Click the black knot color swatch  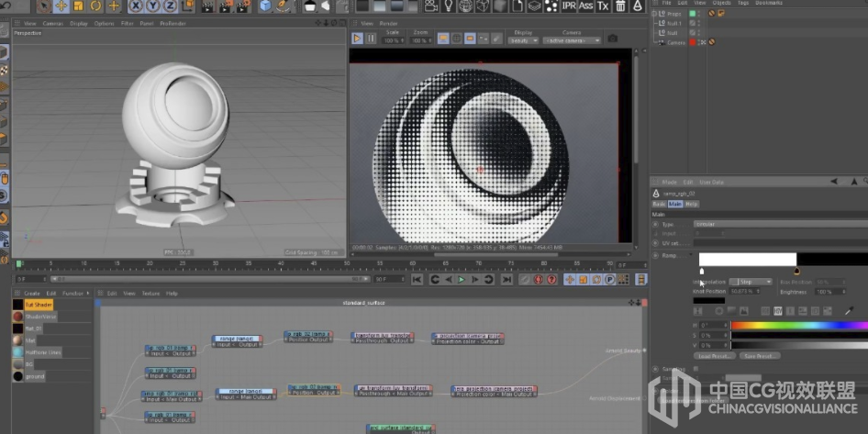[708, 301]
